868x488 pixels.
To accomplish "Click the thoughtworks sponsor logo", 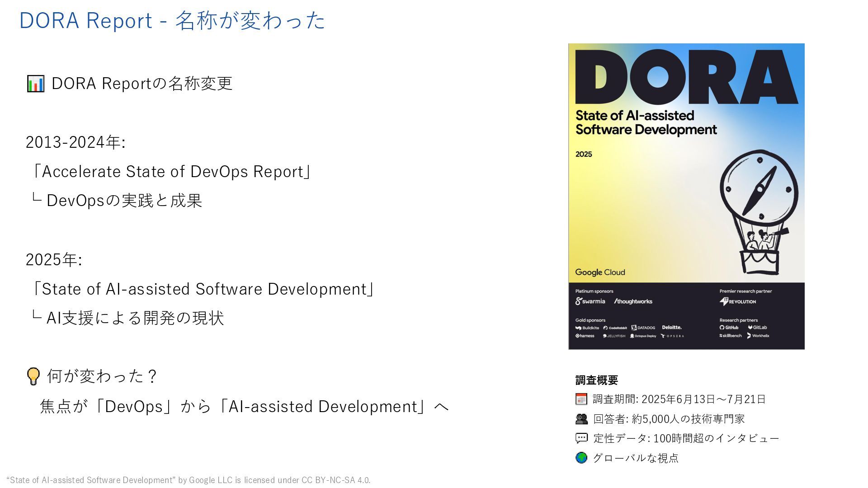I will [x=633, y=301].
